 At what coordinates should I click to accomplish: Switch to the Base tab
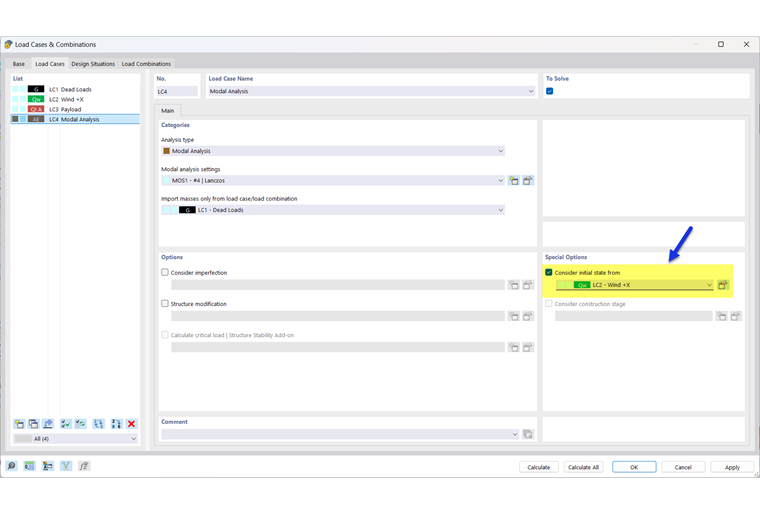[x=18, y=64]
